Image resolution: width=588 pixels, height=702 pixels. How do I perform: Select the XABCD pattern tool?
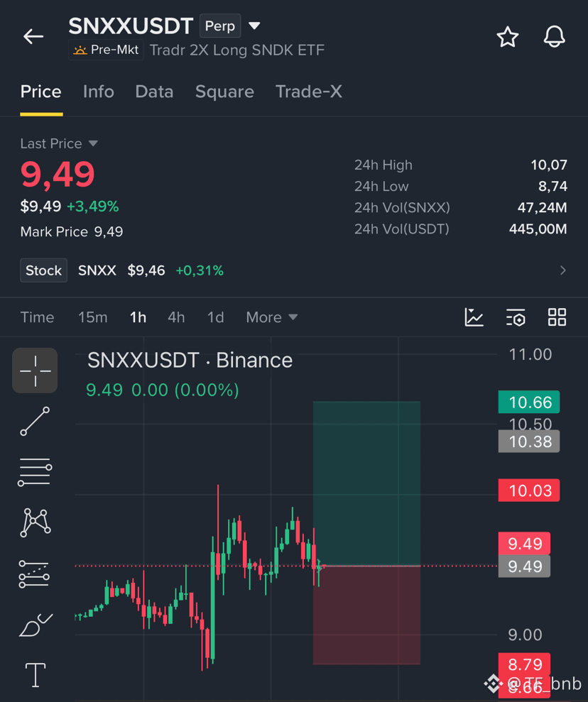pos(36,522)
